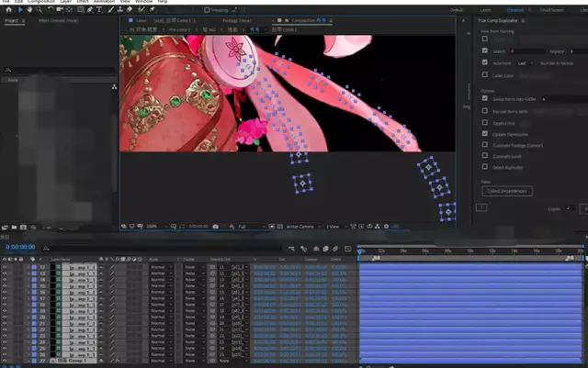This screenshot has width=588, height=368.
Task: Select the Pen tool
Action: click(x=90, y=10)
